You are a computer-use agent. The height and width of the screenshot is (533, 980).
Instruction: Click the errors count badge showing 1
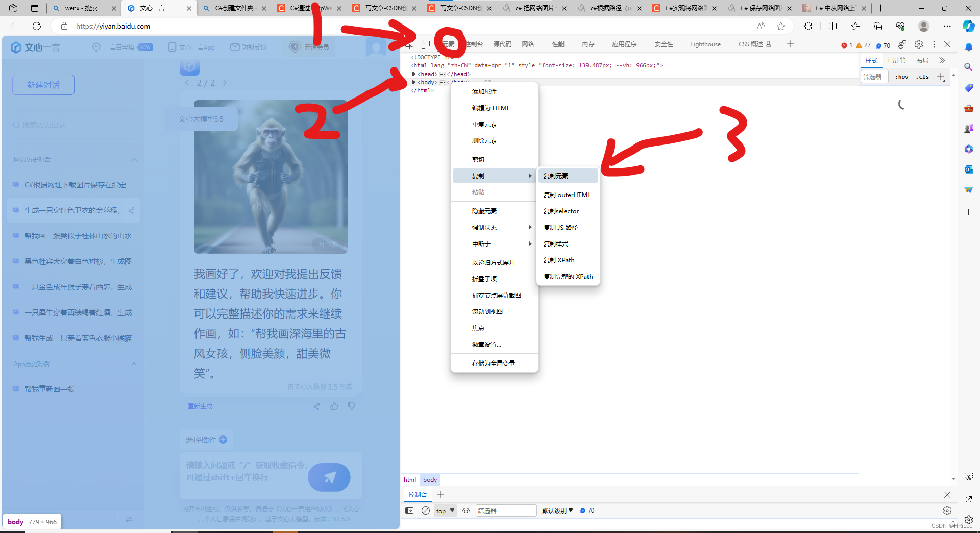(x=847, y=45)
